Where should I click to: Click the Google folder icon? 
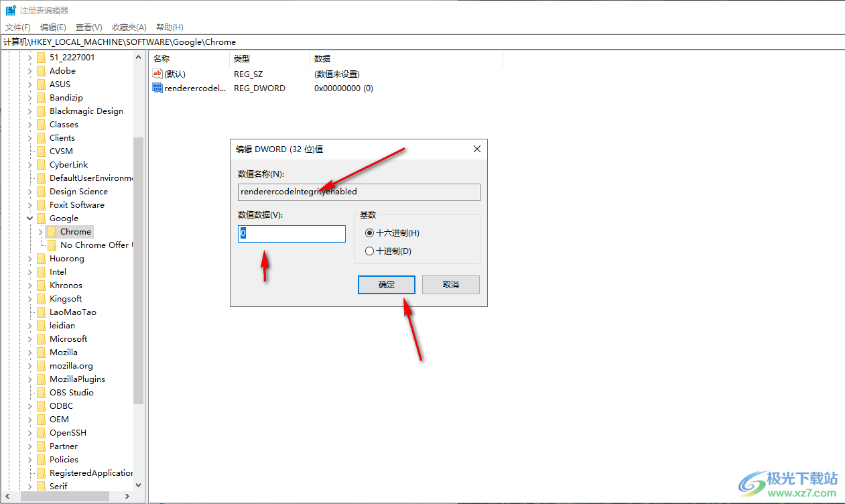[40, 218]
